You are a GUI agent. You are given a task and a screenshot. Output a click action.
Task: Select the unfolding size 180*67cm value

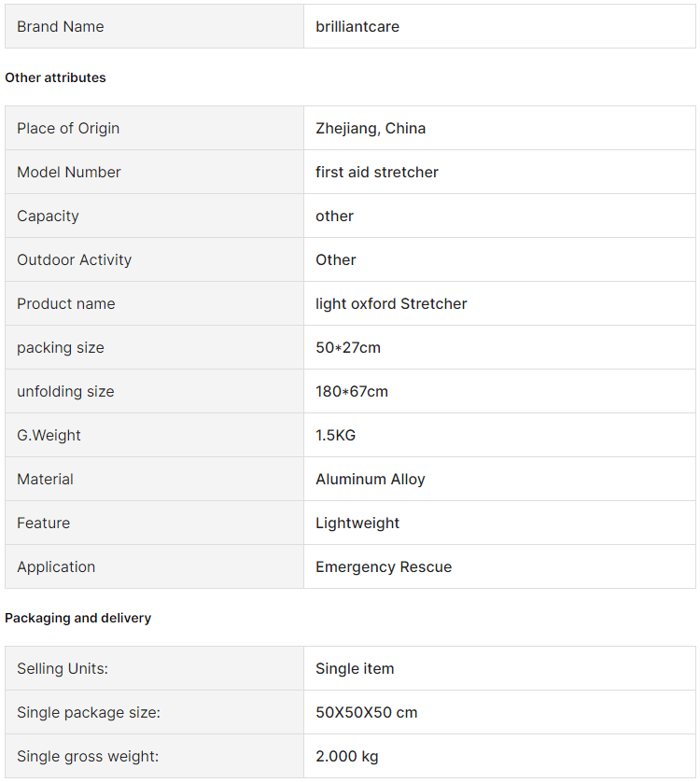point(352,392)
